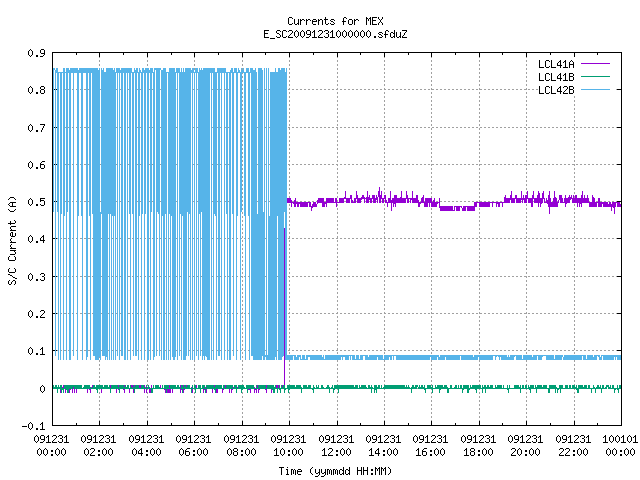Click the x-axis tick '091231 12:00'
Viewport: 640px width, 480px height.
(336, 446)
